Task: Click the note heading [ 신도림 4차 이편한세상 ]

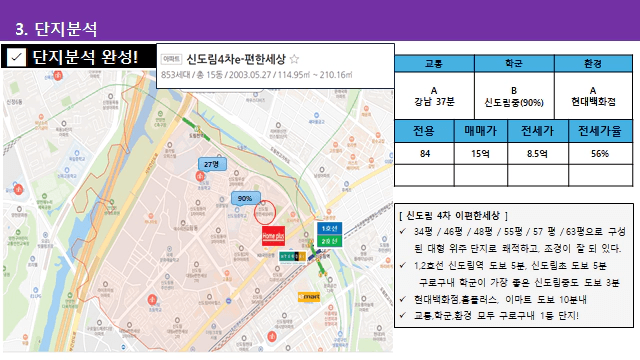Action: (453, 216)
